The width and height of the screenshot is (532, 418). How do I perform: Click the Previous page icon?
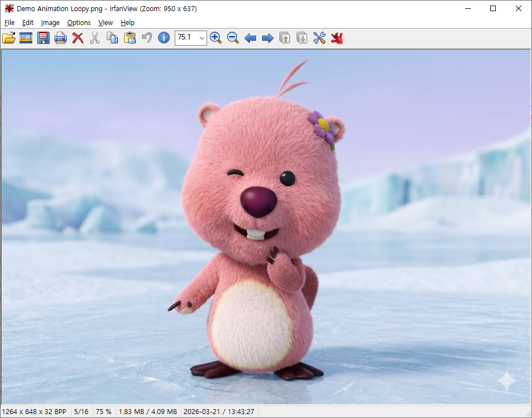point(285,38)
